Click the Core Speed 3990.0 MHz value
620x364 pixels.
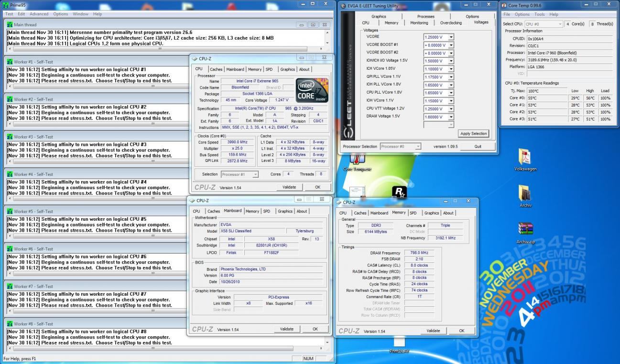[237, 142]
